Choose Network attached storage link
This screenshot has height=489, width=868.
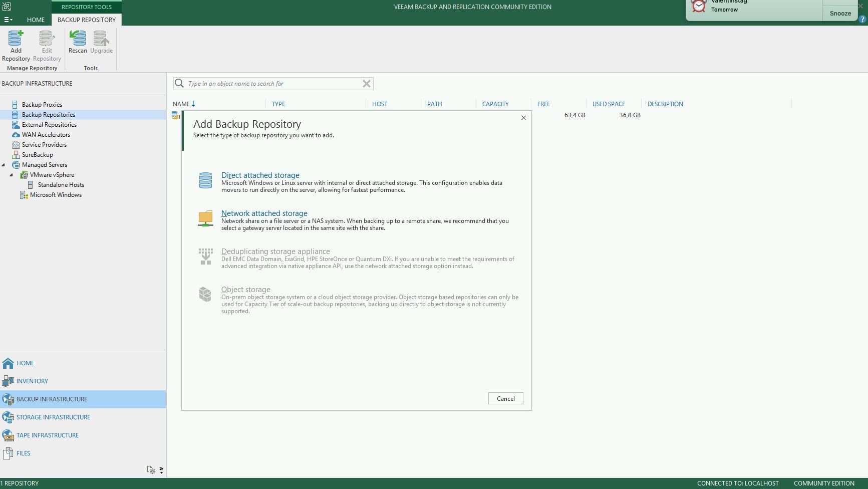point(264,213)
